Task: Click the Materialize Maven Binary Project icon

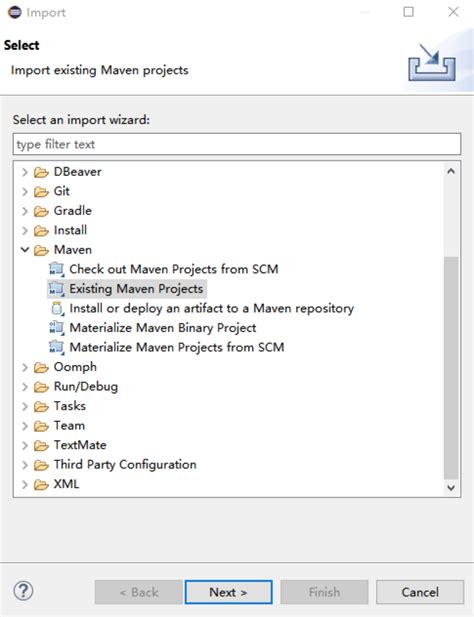Action: click(56, 328)
